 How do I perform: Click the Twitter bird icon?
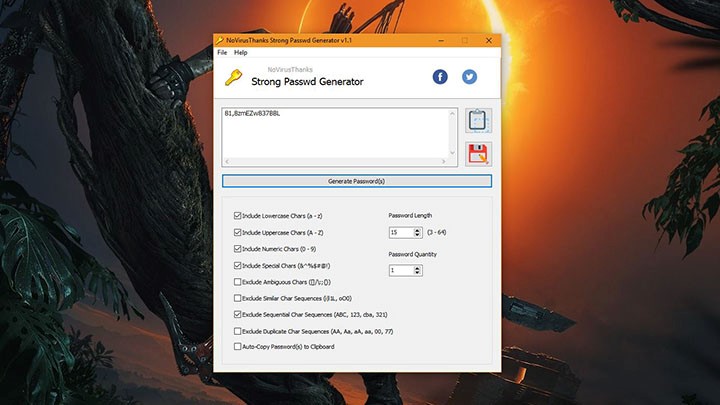[x=469, y=77]
